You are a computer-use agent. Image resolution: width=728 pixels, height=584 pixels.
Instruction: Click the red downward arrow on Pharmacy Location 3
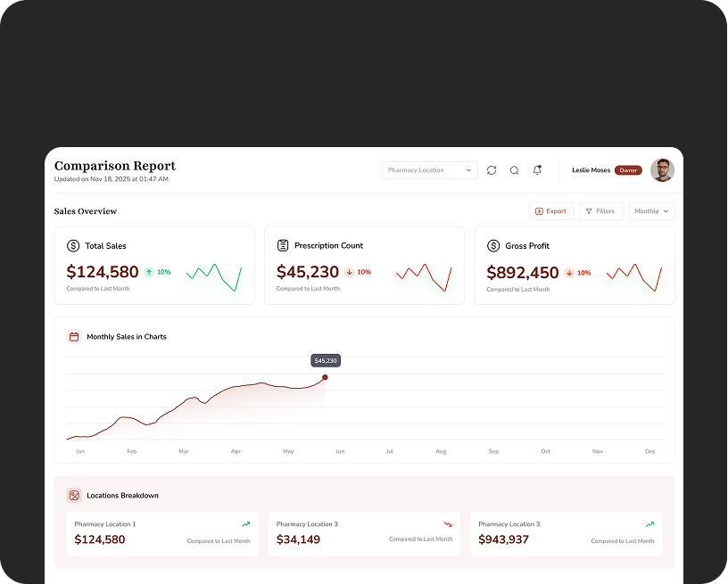coord(449,524)
